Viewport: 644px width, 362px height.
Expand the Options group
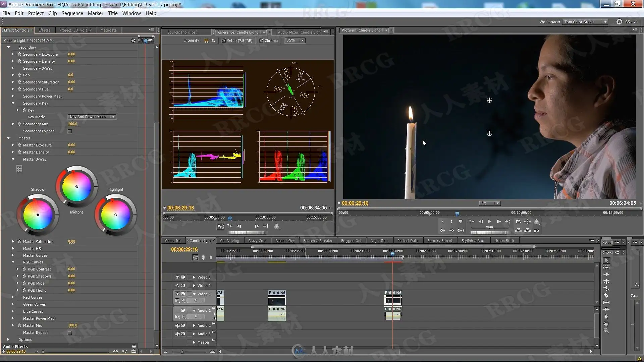pos(8,340)
